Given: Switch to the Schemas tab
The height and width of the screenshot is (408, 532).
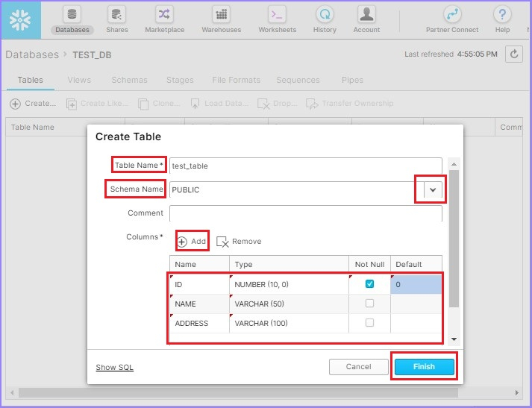Looking at the screenshot, I should pos(129,80).
